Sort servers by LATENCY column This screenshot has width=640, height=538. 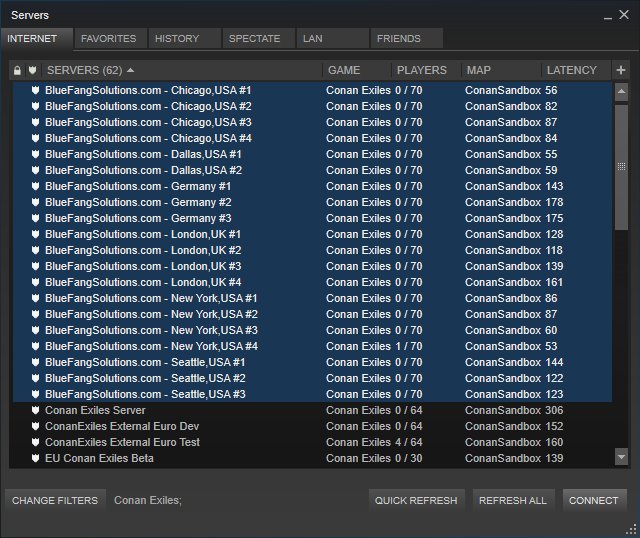576,70
